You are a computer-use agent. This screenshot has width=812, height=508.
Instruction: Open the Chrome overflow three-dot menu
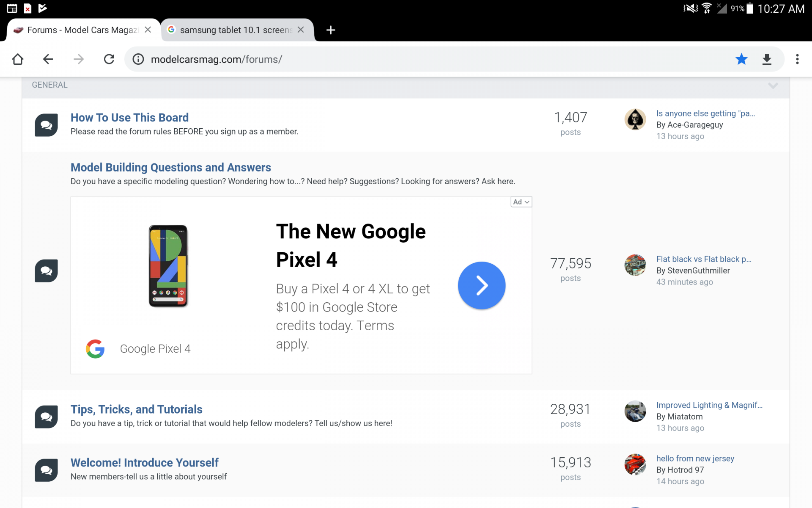tap(798, 59)
